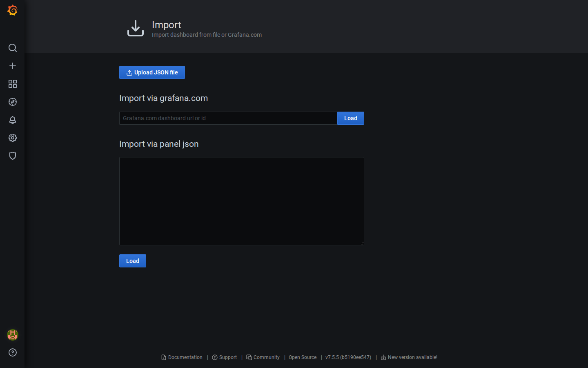Image resolution: width=588 pixels, height=368 pixels.
Task: Open the Help question mark icon
Action: point(13,352)
